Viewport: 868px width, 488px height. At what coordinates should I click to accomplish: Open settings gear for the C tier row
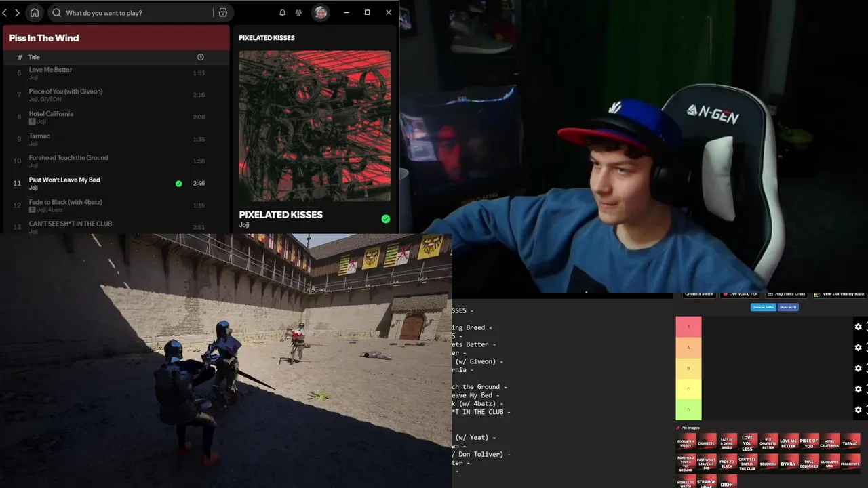859,389
